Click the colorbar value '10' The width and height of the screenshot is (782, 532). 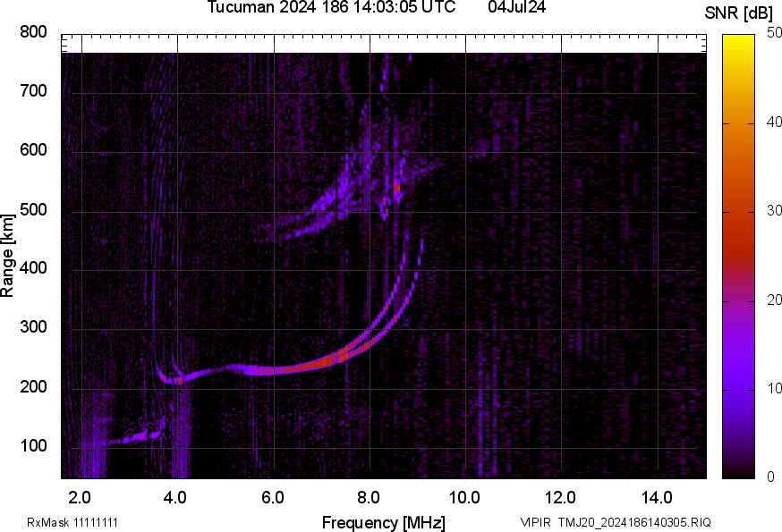[x=774, y=388]
